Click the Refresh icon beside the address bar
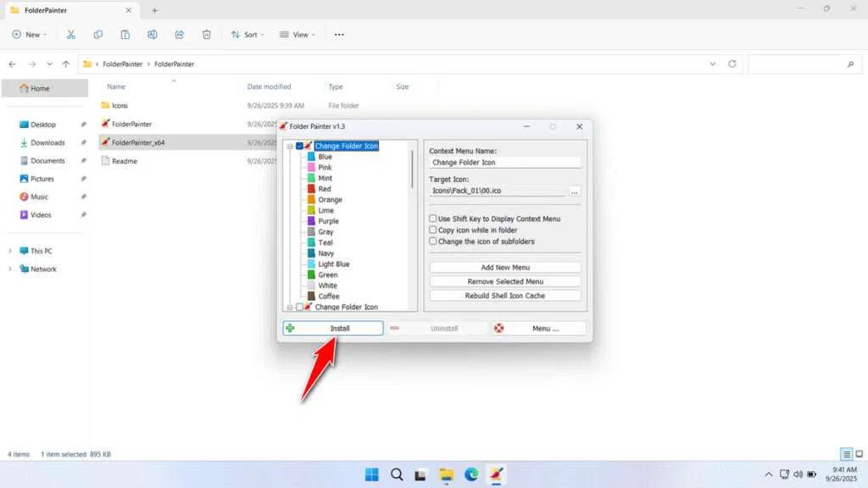 [731, 64]
